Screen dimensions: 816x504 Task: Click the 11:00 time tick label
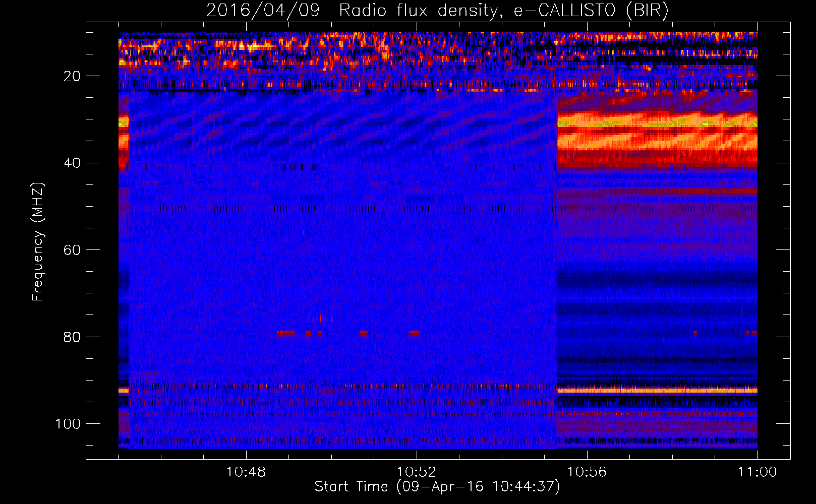(757, 472)
